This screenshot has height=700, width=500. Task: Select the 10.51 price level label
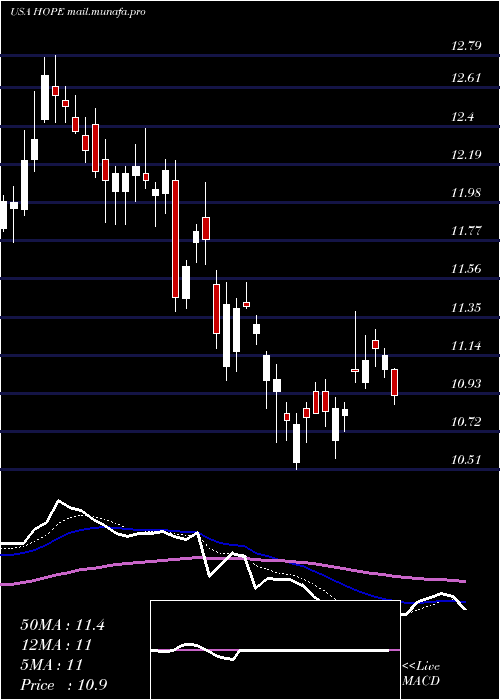466,459
